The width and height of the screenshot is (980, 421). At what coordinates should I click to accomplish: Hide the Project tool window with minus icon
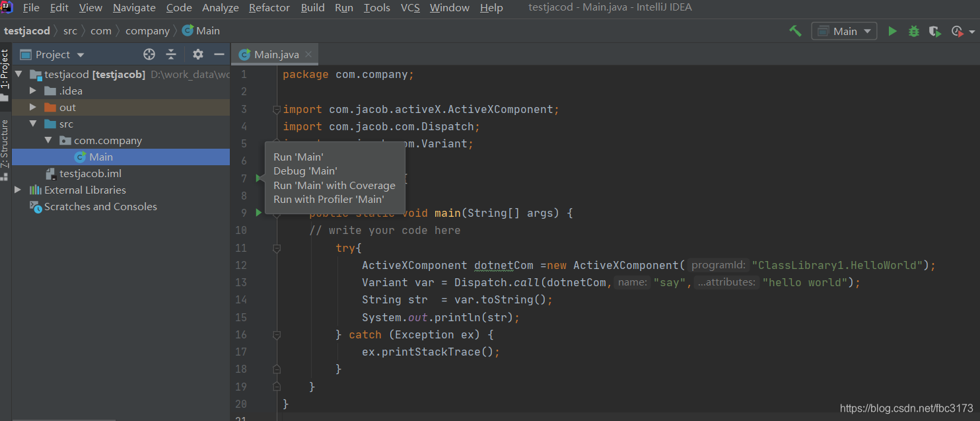pos(219,54)
